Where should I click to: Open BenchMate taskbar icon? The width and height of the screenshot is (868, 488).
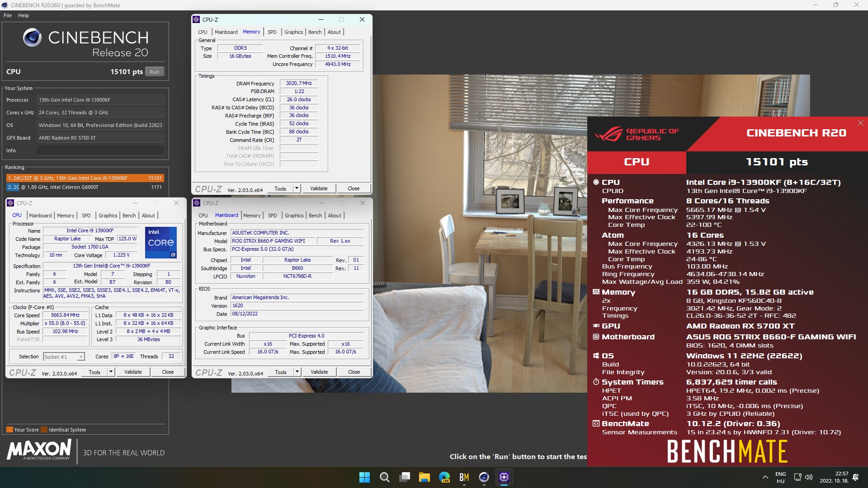tap(464, 477)
